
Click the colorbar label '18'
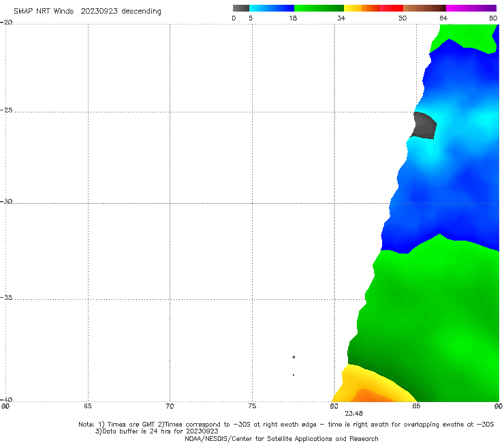(293, 18)
